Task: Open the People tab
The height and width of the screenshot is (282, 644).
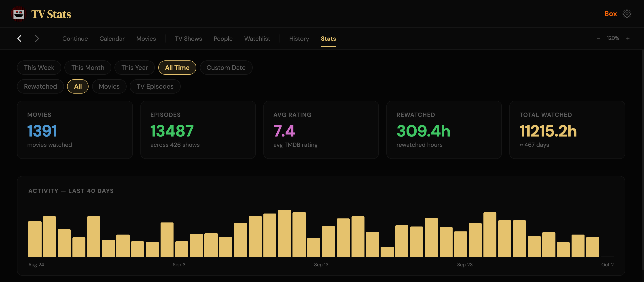Action: [x=223, y=38]
